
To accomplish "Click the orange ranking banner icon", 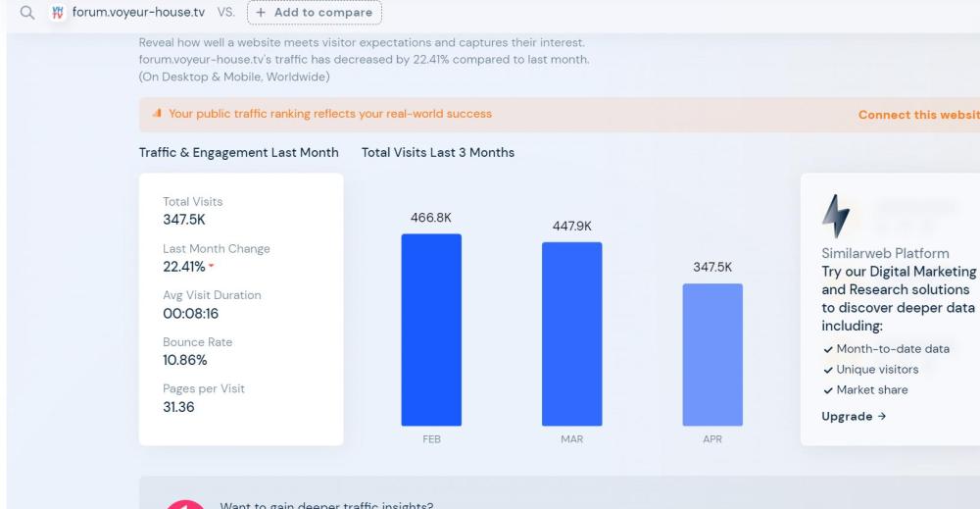I will 156,114.
